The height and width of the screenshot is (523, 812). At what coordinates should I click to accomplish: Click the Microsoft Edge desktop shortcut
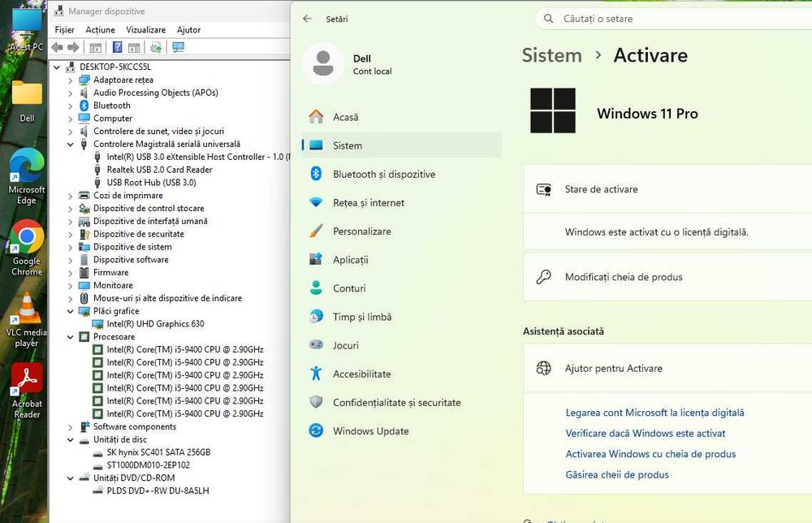(x=27, y=176)
